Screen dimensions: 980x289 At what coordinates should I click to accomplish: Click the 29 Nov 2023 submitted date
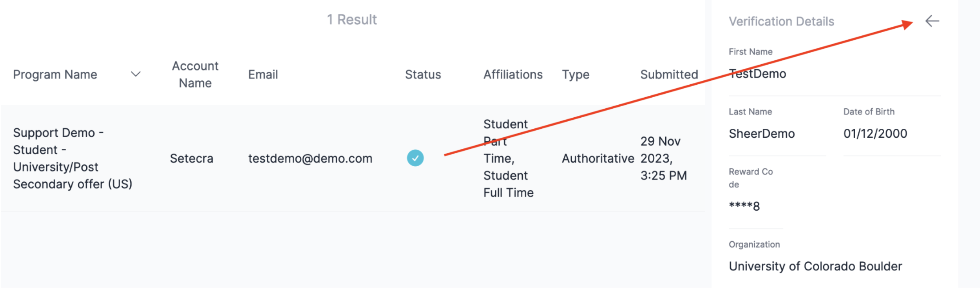tap(663, 158)
